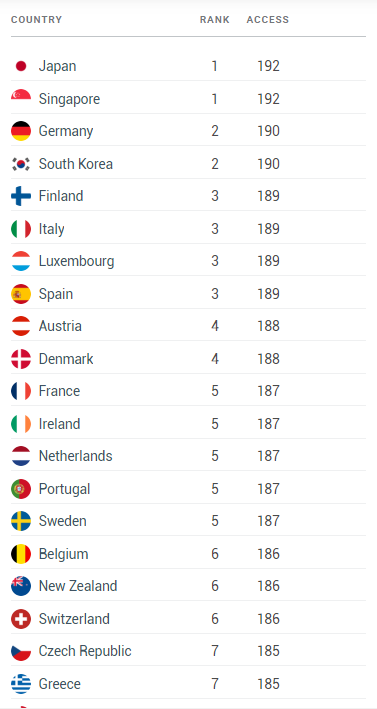Click Belgium's rank number 6
Image resolution: width=377 pixels, height=709 pixels.
(x=215, y=554)
